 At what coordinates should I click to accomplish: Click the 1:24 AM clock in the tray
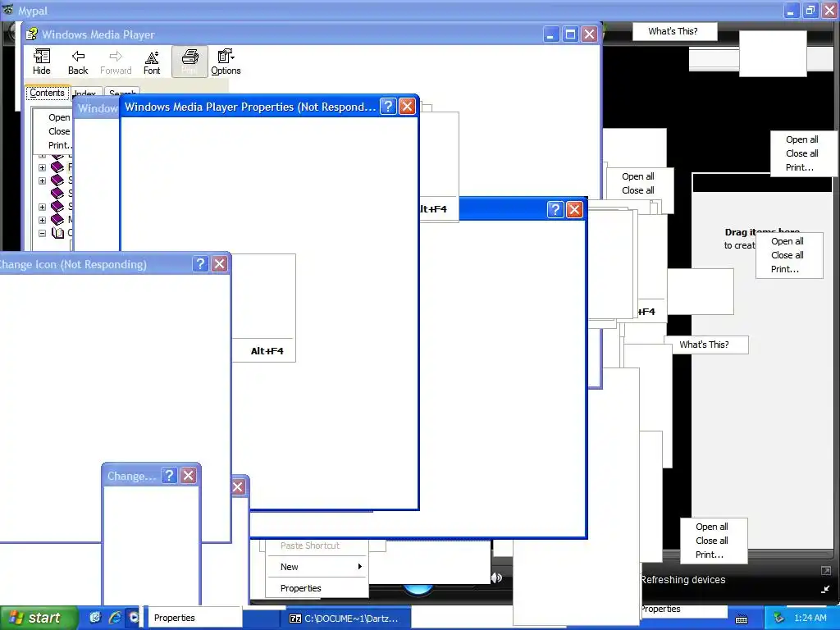[810, 618]
